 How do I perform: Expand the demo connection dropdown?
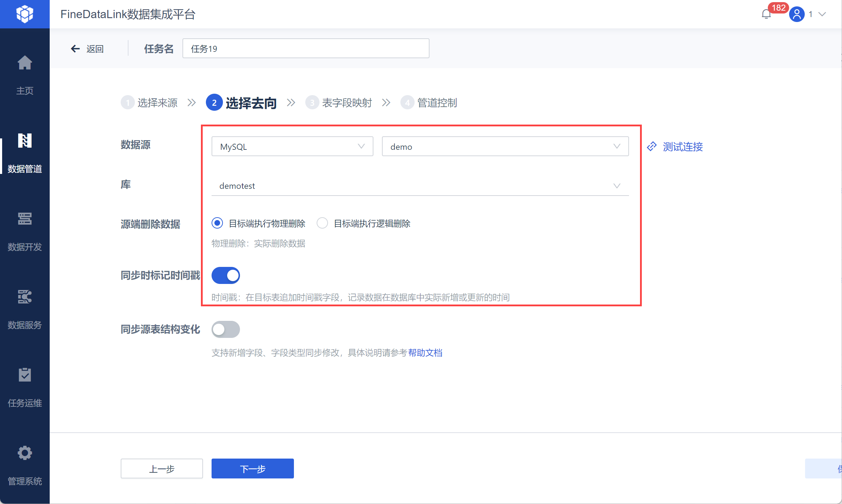(x=505, y=147)
